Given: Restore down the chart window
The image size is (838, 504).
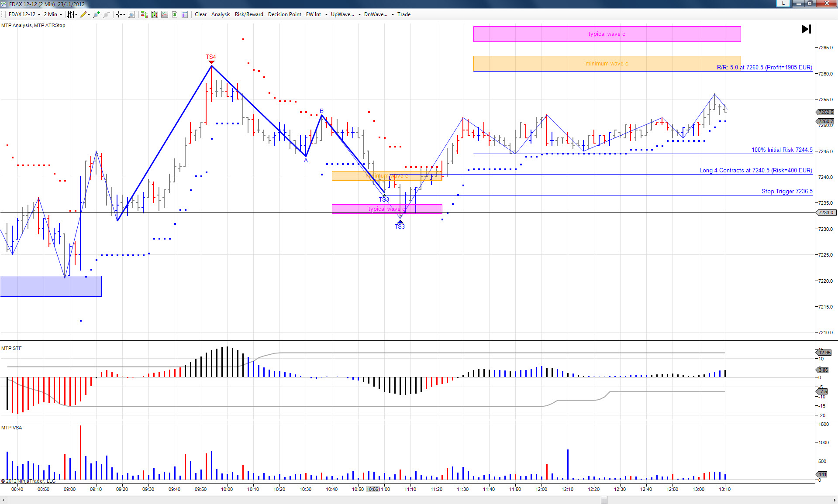Looking at the screenshot, I should pos(810,3).
